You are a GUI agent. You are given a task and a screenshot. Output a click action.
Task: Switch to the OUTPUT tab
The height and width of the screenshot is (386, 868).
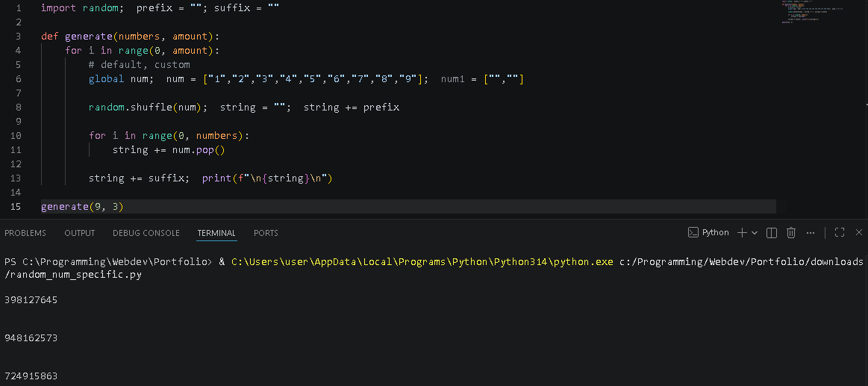coord(80,233)
